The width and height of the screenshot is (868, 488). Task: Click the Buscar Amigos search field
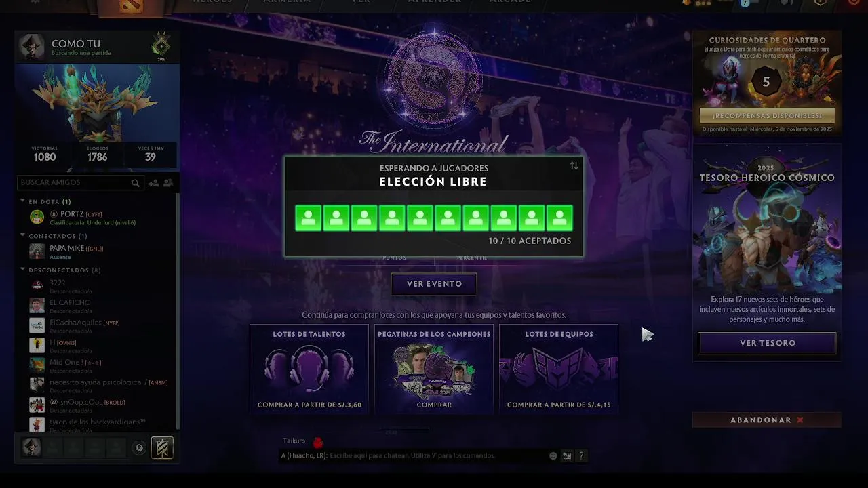click(x=73, y=183)
